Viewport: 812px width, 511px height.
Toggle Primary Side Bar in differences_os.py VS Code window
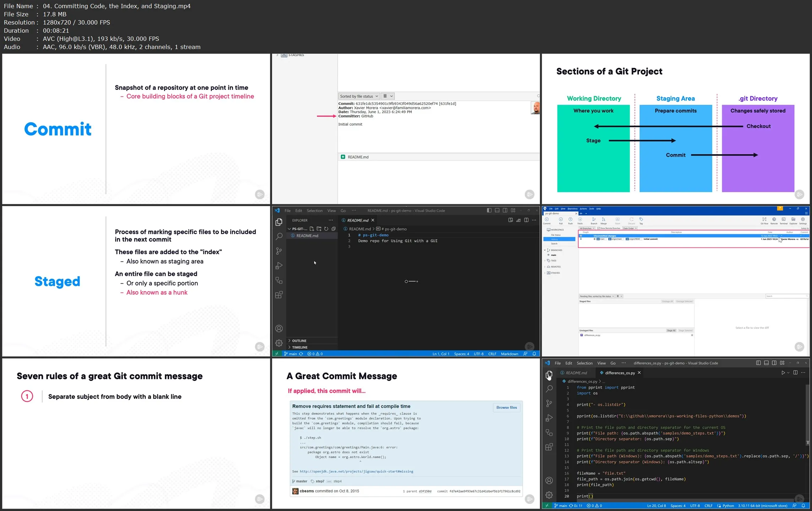click(758, 363)
